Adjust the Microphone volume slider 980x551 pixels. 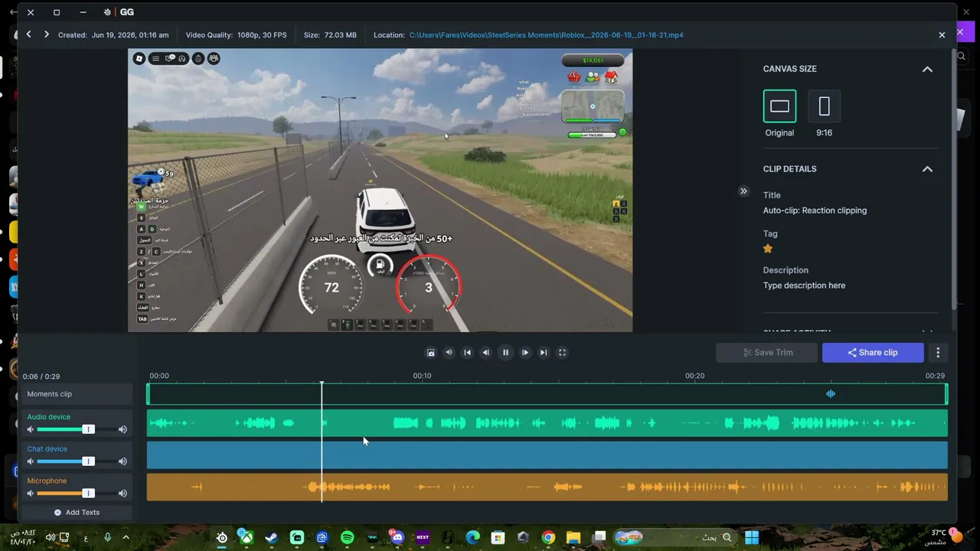[x=88, y=494]
